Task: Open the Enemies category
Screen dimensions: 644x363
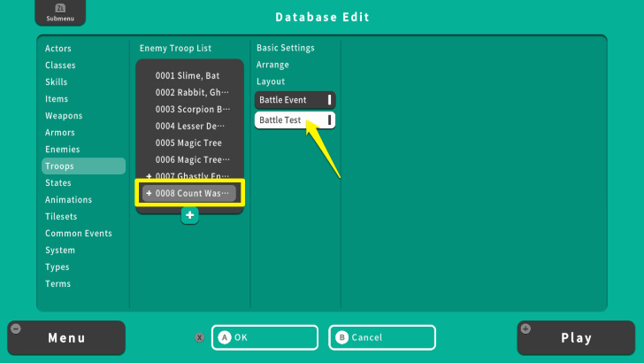Action: [x=63, y=150]
